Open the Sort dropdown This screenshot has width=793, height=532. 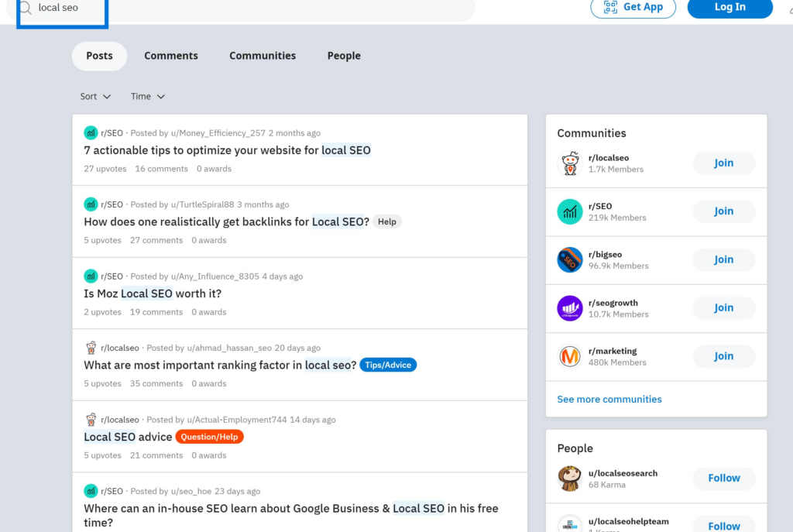tap(93, 96)
